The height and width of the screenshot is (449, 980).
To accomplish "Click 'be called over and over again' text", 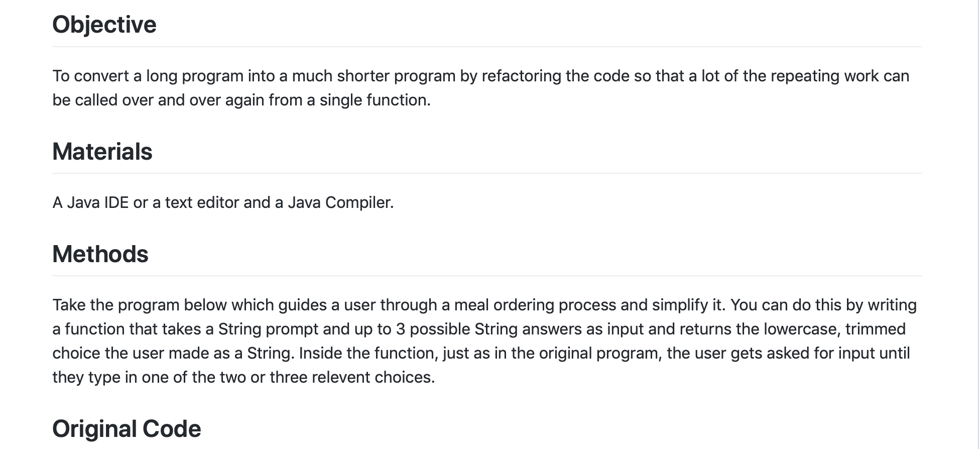I will [158, 100].
